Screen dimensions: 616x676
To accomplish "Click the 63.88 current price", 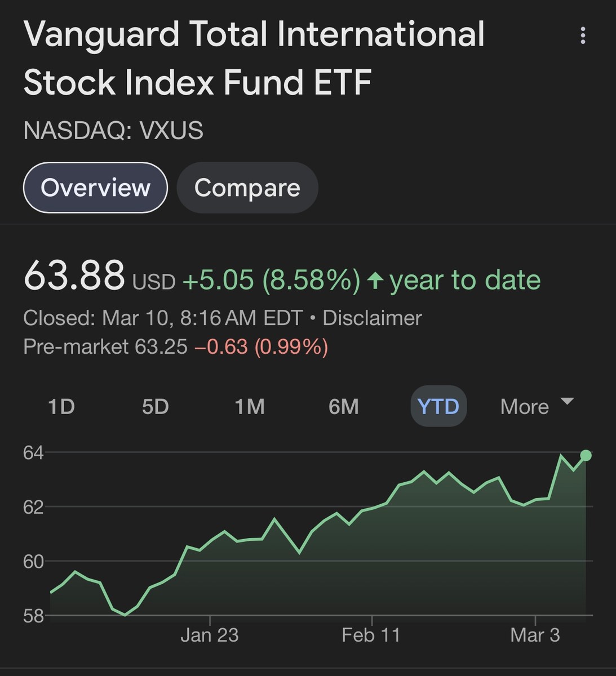I will coord(74,276).
